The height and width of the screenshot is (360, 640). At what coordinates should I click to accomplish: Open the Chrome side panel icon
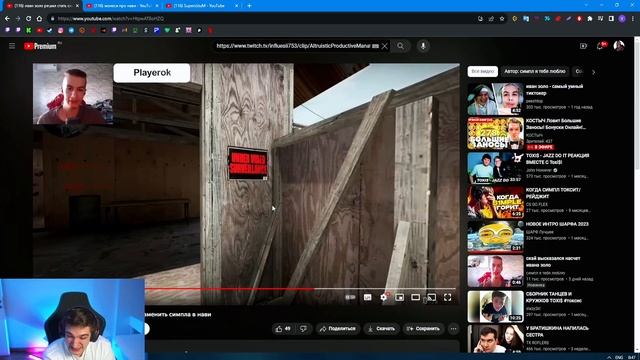611,18
